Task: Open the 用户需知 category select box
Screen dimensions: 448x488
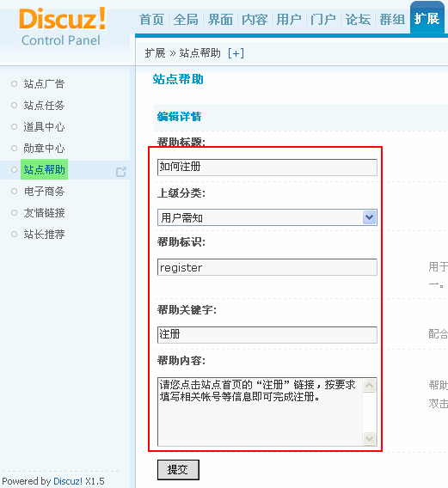Action: [x=267, y=217]
